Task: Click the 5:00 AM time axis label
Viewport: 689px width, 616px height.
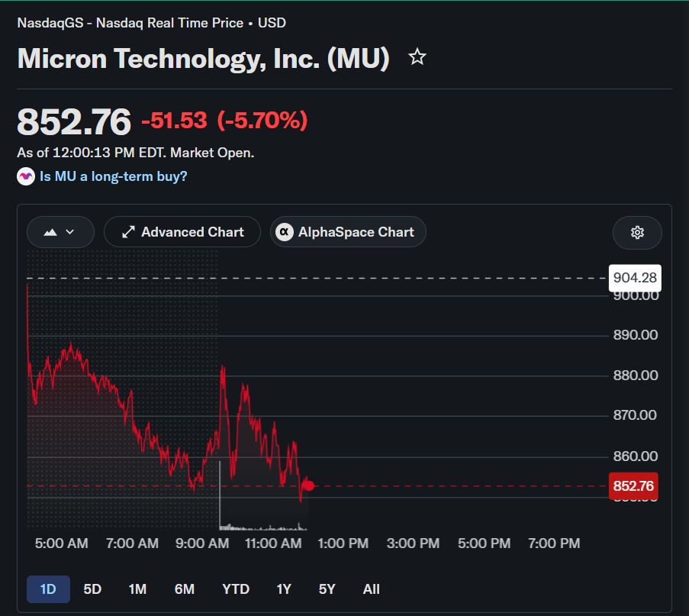Action: [x=62, y=543]
